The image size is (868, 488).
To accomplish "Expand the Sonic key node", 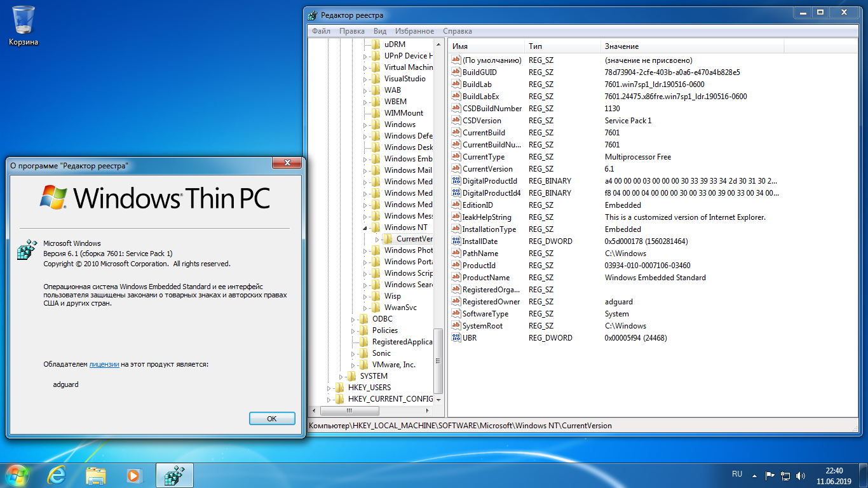I will coord(353,353).
